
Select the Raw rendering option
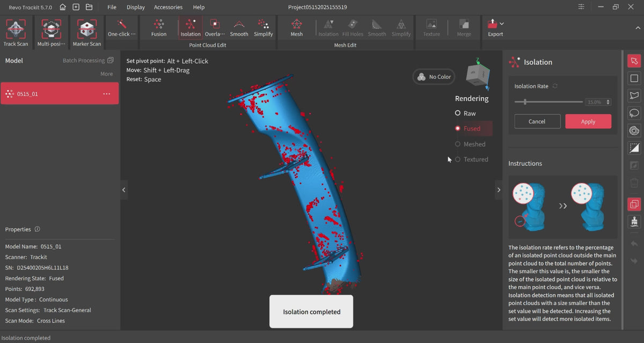coord(458,113)
